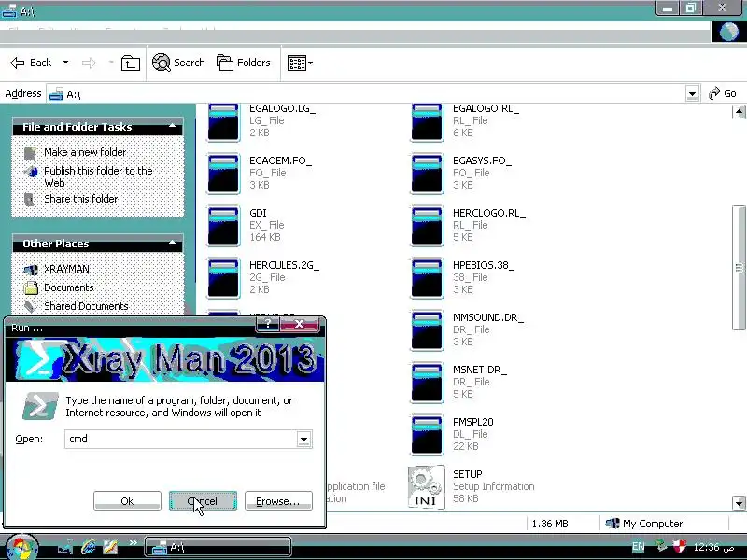Screen dimensions: 747x560
Task: Expand the Open combo box dropdown
Action: coord(303,439)
